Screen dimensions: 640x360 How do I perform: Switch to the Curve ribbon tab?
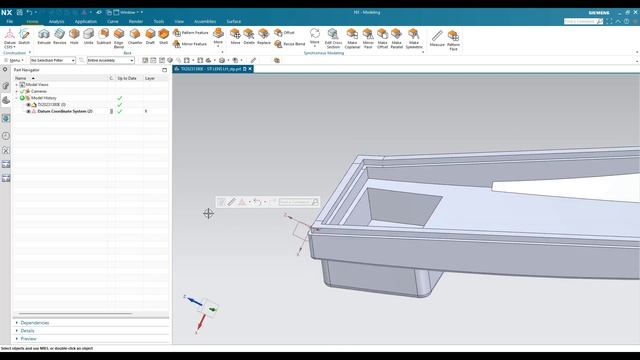point(113,22)
